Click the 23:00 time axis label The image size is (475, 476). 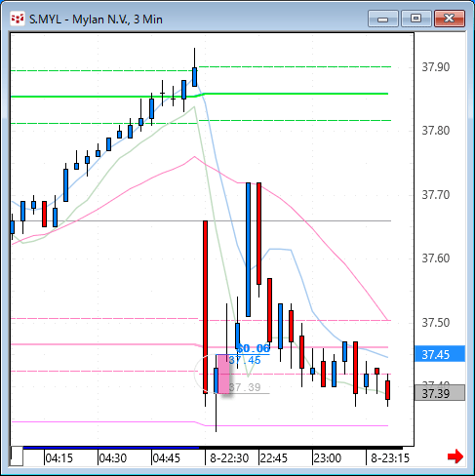pos(328,458)
